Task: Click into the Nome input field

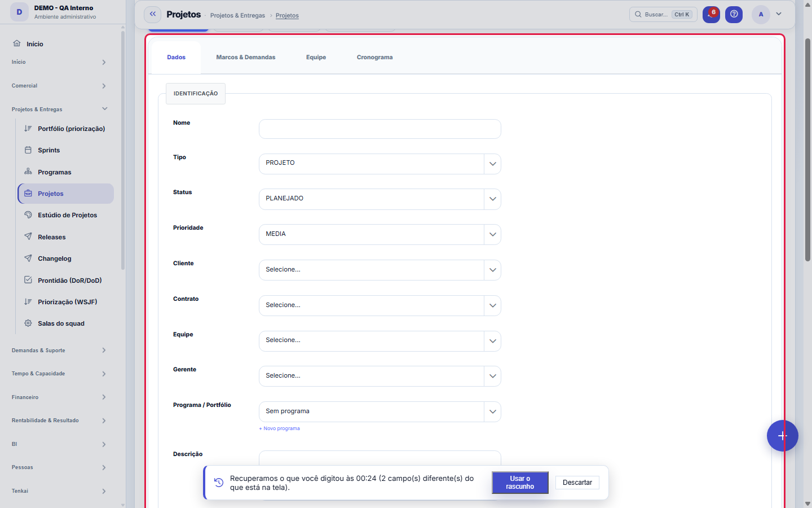Action: tap(380, 129)
